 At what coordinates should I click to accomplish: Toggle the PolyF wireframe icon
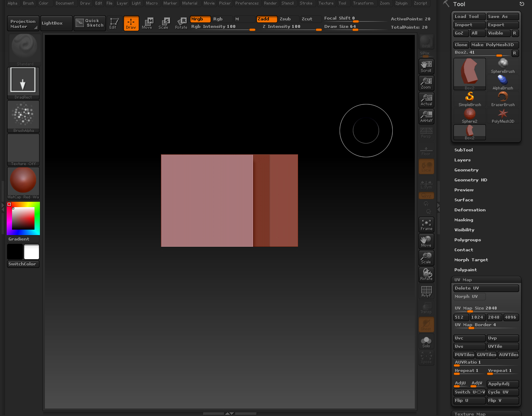(x=426, y=291)
